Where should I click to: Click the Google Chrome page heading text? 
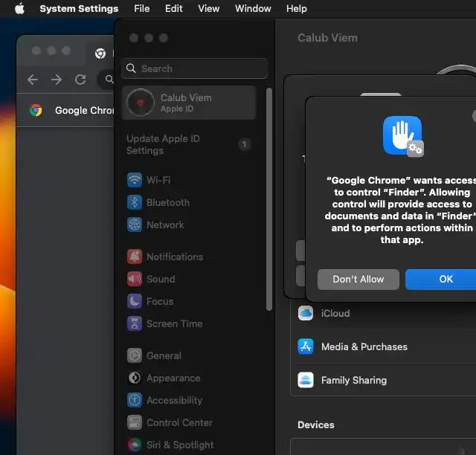[x=84, y=111]
